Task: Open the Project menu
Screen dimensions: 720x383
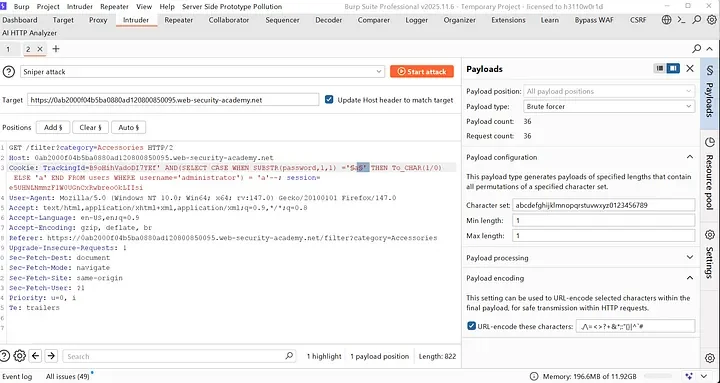Action: 48,6
